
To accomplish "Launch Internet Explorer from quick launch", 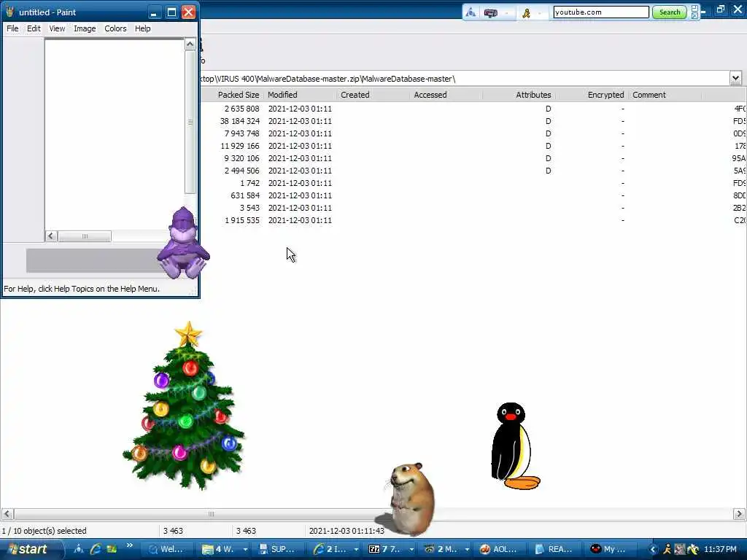I will [x=96, y=549].
